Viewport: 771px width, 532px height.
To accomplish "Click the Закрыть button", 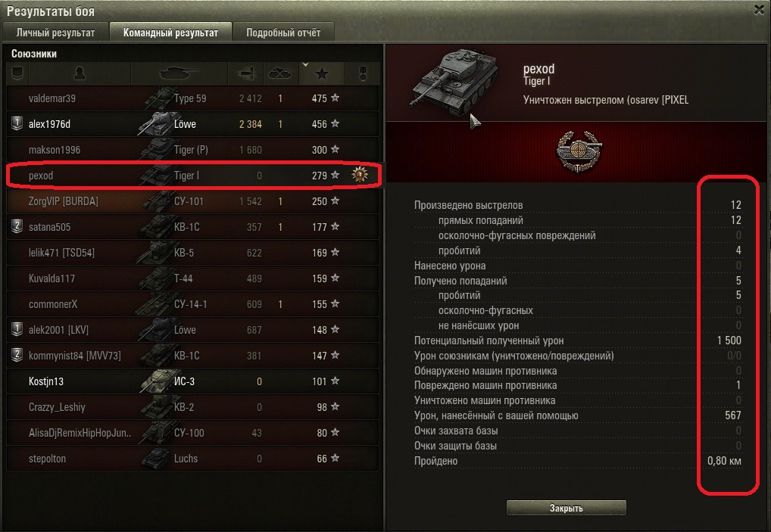I will 566,508.
